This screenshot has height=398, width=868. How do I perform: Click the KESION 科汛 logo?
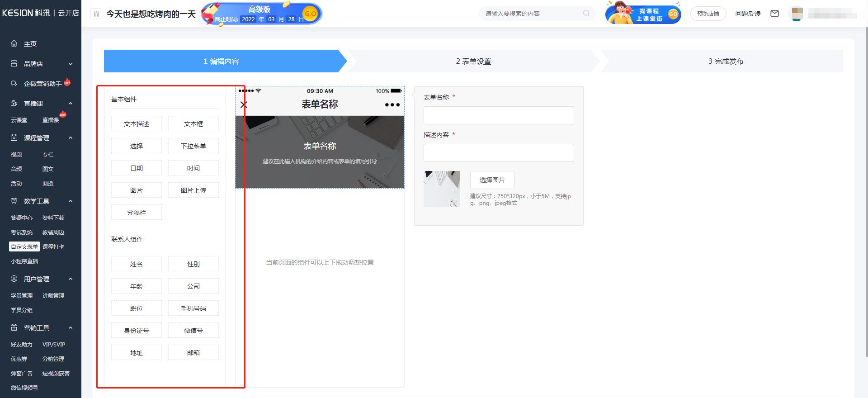point(26,13)
